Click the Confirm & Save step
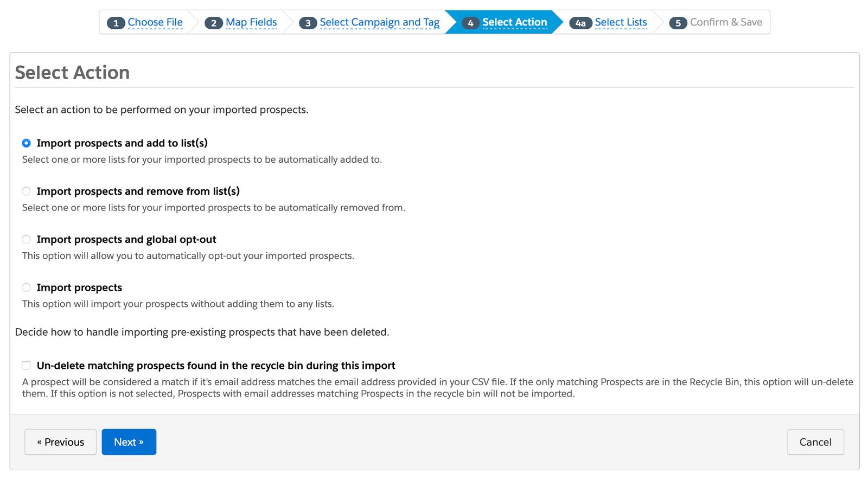Viewport: 868px width, 480px height. pyautogui.click(x=726, y=22)
